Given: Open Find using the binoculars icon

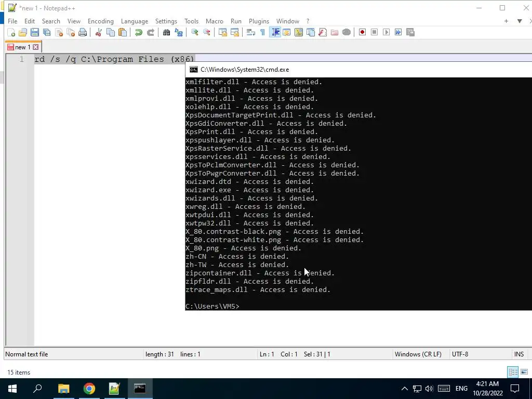Looking at the screenshot, I should 166,32.
